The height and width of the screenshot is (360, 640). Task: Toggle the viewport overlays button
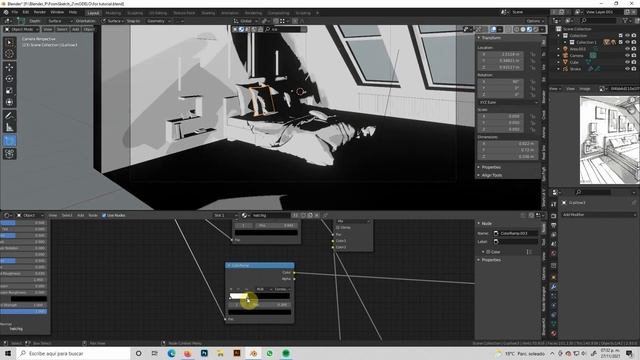(x=493, y=29)
